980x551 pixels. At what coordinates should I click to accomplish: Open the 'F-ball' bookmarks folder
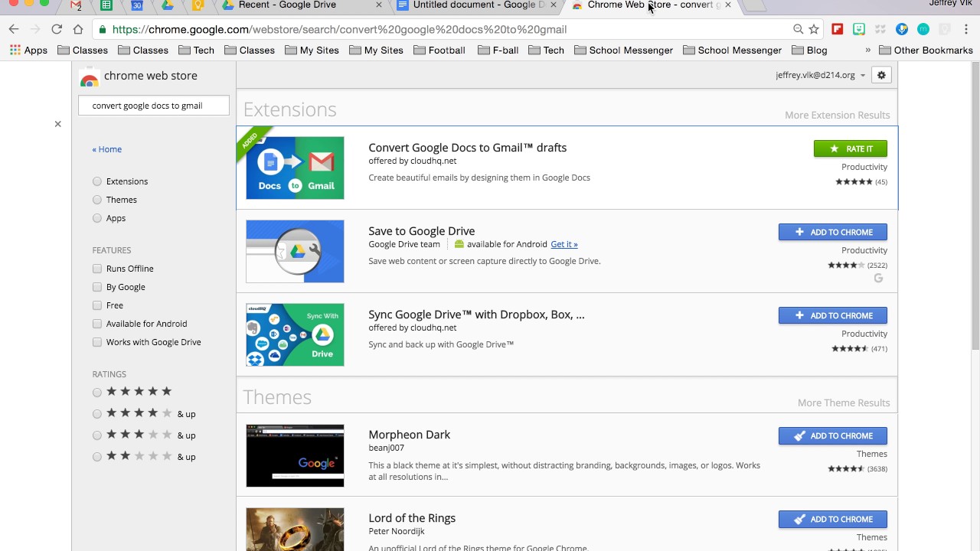498,50
